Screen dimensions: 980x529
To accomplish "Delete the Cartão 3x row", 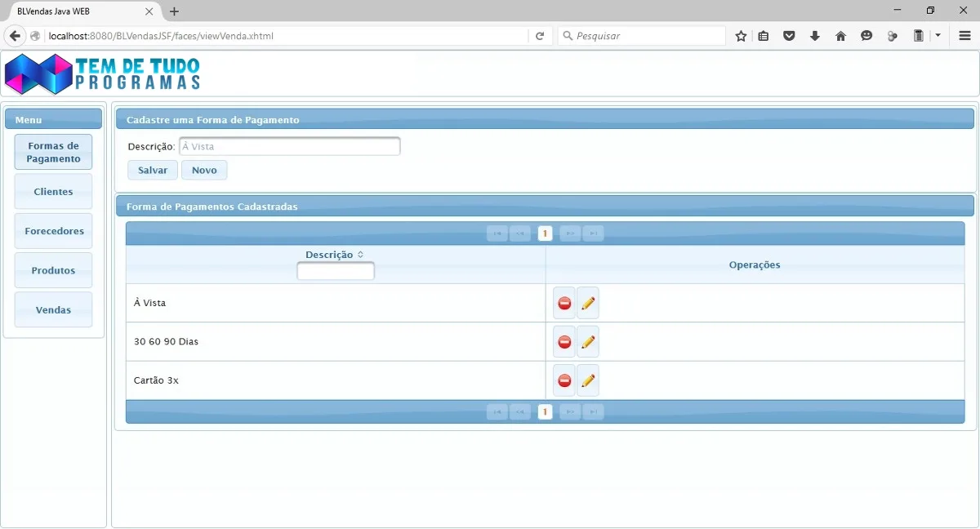I will pos(564,380).
